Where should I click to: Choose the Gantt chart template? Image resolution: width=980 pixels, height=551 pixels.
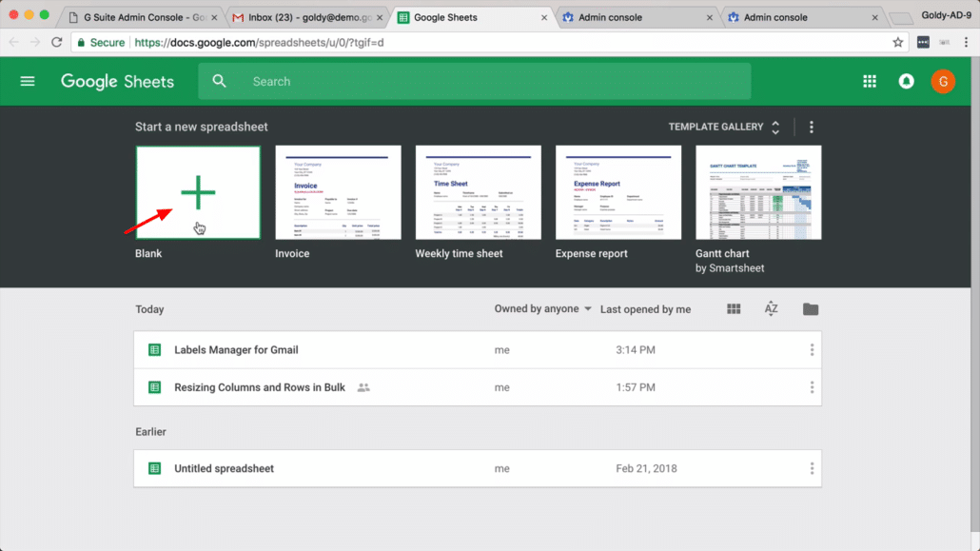(x=758, y=192)
